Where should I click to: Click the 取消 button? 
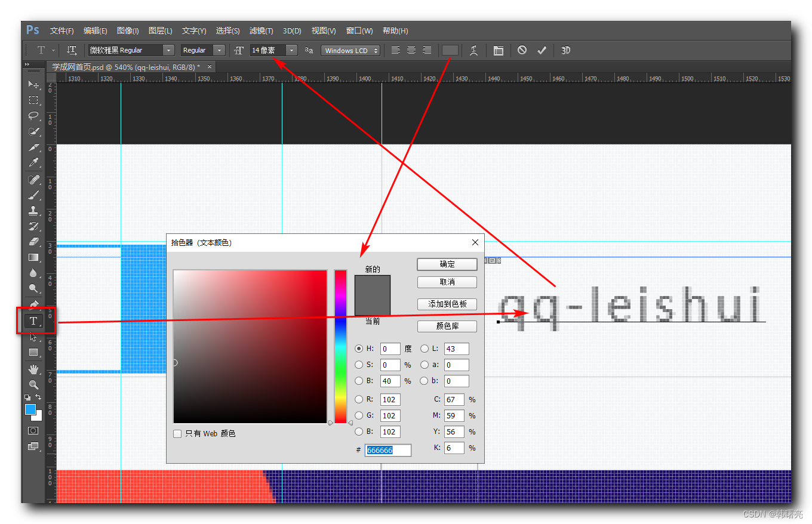pos(447,282)
